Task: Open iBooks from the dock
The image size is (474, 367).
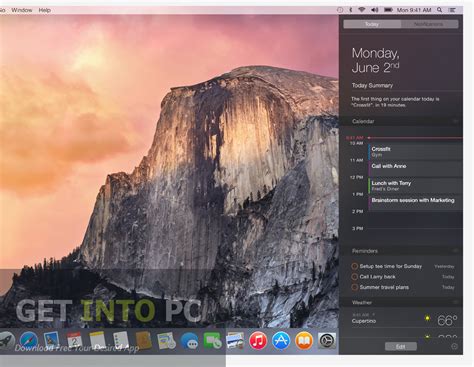Action: pos(304,341)
